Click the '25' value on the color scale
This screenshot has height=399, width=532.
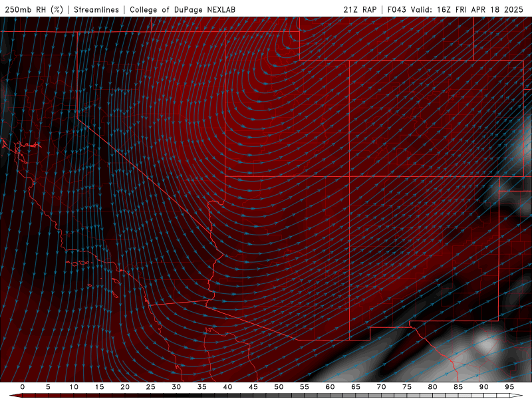[x=151, y=387]
